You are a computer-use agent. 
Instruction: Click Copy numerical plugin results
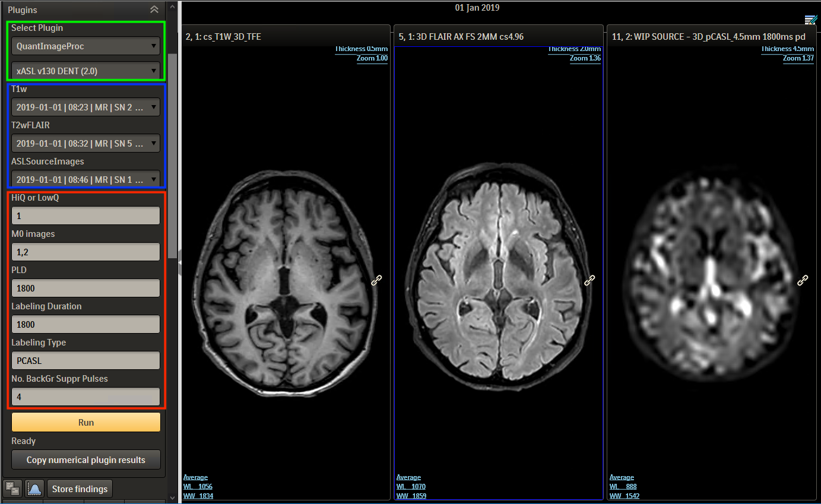pyautogui.click(x=86, y=460)
